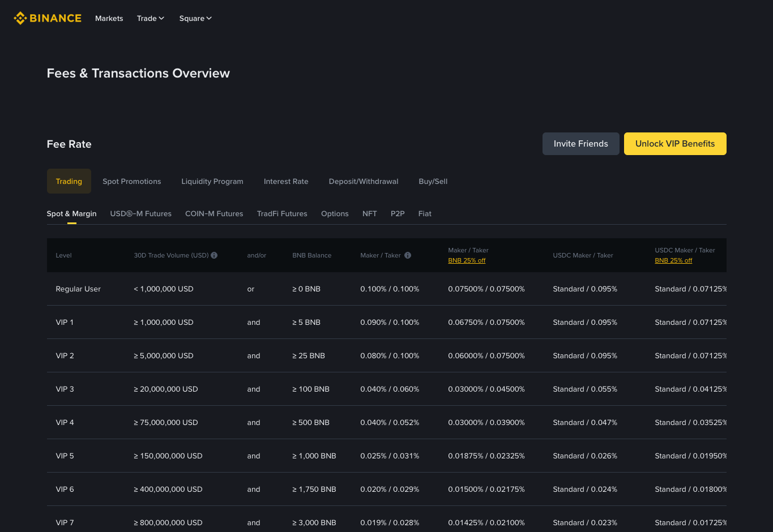Click the ≥ 0 BNB balance cell
This screenshot has width=773, height=532.
point(306,289)
